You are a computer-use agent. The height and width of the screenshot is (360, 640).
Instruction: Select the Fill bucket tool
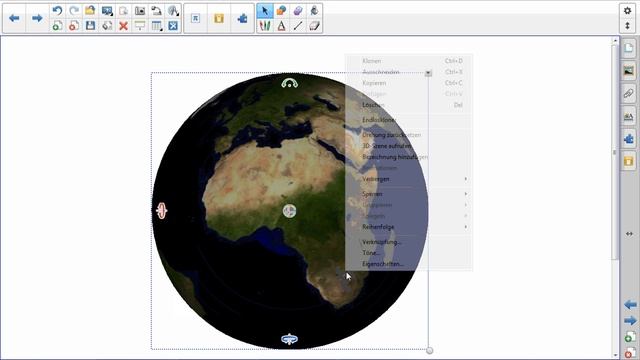point(314,11)
